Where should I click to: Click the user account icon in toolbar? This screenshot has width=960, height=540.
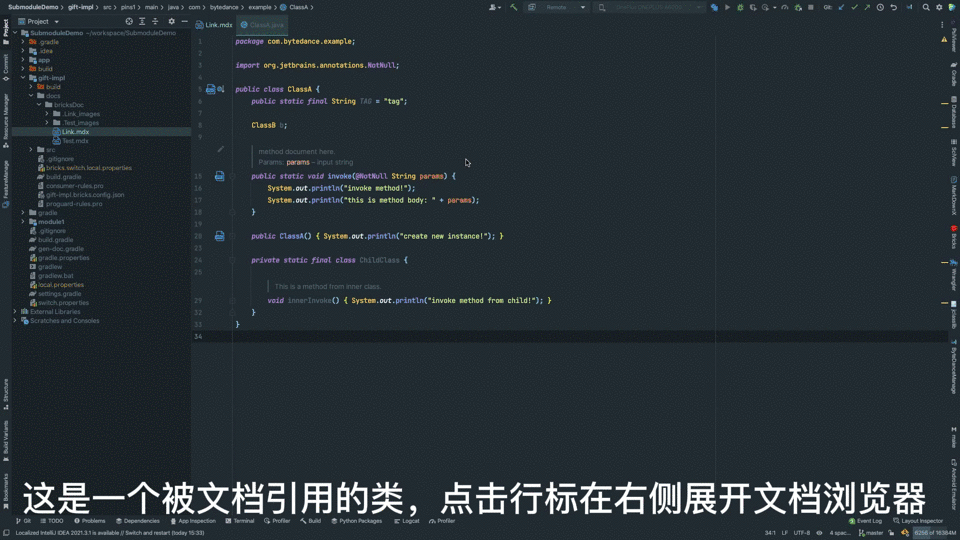coord(493,7)
